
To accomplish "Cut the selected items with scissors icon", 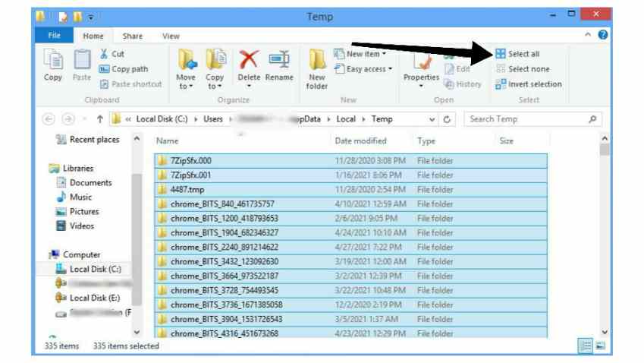I will (112, 54).
